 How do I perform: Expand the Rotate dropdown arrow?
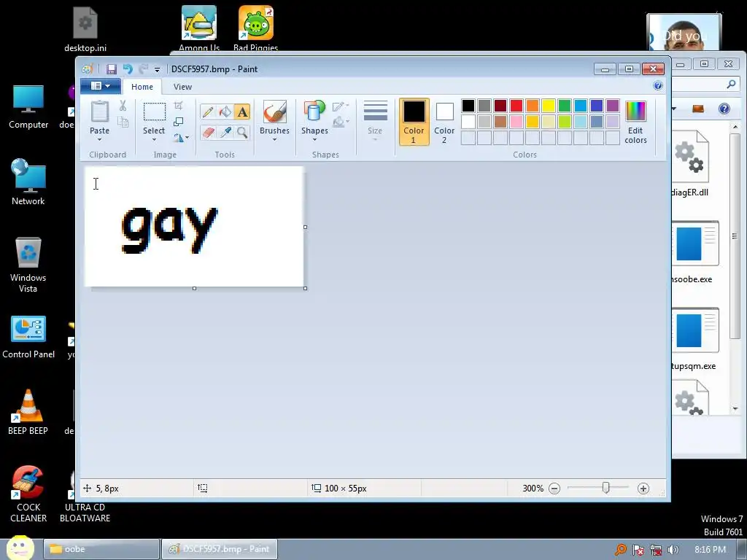point(187,138)
